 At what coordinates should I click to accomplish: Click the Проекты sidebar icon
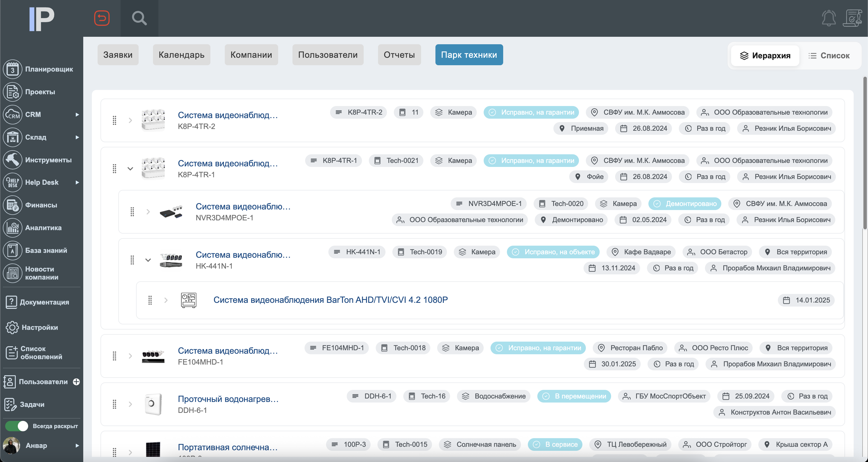[x=12, y=92]
